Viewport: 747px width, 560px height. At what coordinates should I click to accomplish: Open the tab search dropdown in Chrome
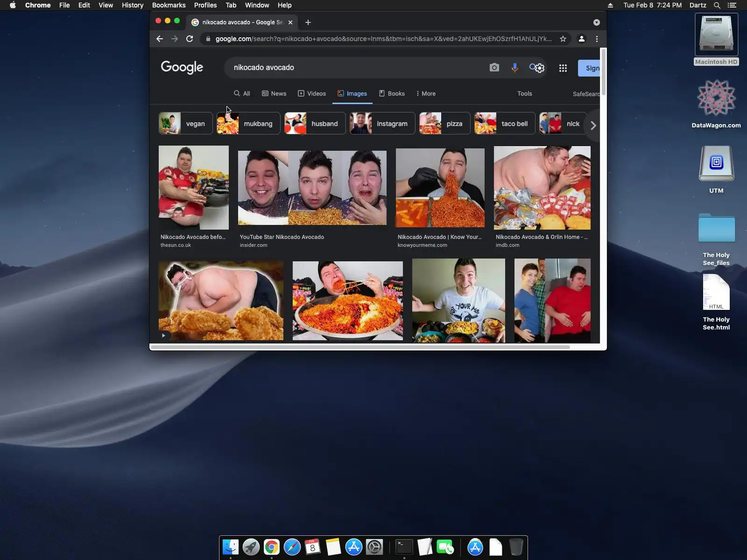coord(597,22)
